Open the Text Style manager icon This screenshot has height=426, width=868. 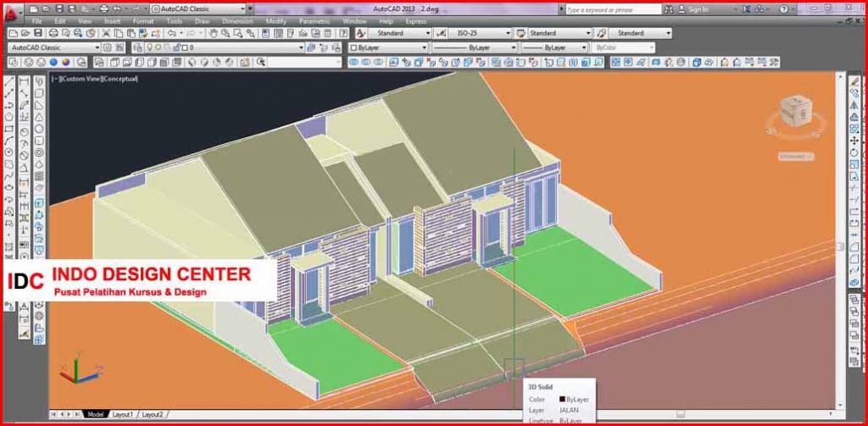click(x=361, y=33)
